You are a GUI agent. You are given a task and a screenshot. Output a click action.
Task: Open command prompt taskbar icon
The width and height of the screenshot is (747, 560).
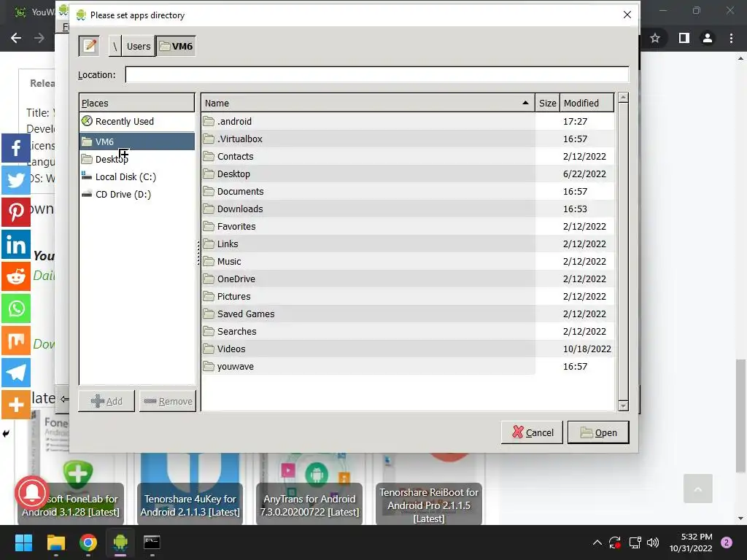click(x=152, y=542)
